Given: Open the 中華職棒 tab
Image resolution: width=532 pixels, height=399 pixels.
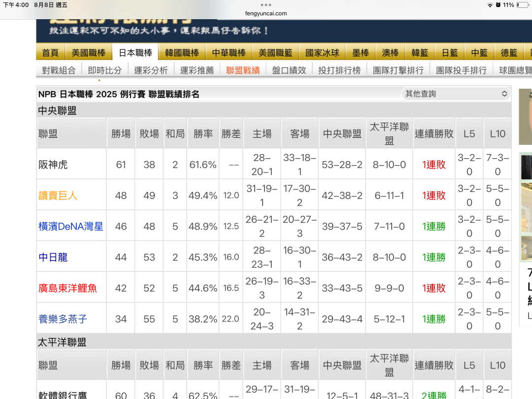Looking at the screenshot, I should point(229,53).
